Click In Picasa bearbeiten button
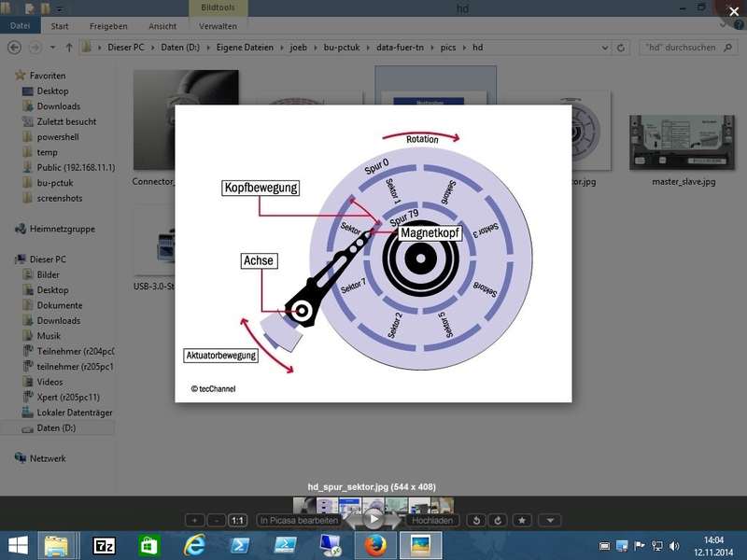The width and height of the screenshot is (747, 560). click(299, 521)
